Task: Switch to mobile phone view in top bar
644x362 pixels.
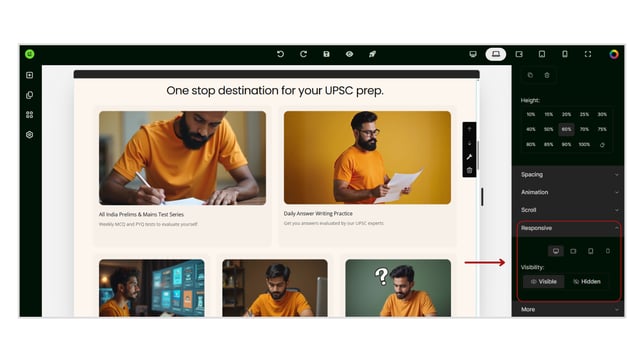Action: tap(565, 54)
